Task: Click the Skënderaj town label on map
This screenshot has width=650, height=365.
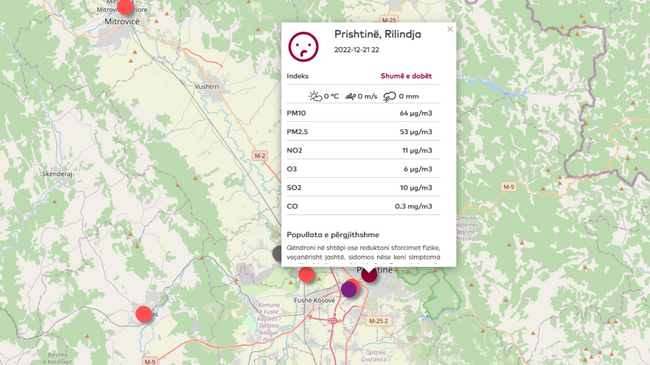Action: (x=57, y=174)
